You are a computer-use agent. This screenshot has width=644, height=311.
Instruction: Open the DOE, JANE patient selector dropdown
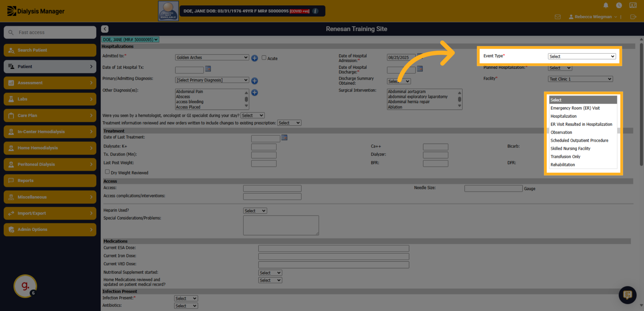tap(130, 39)
